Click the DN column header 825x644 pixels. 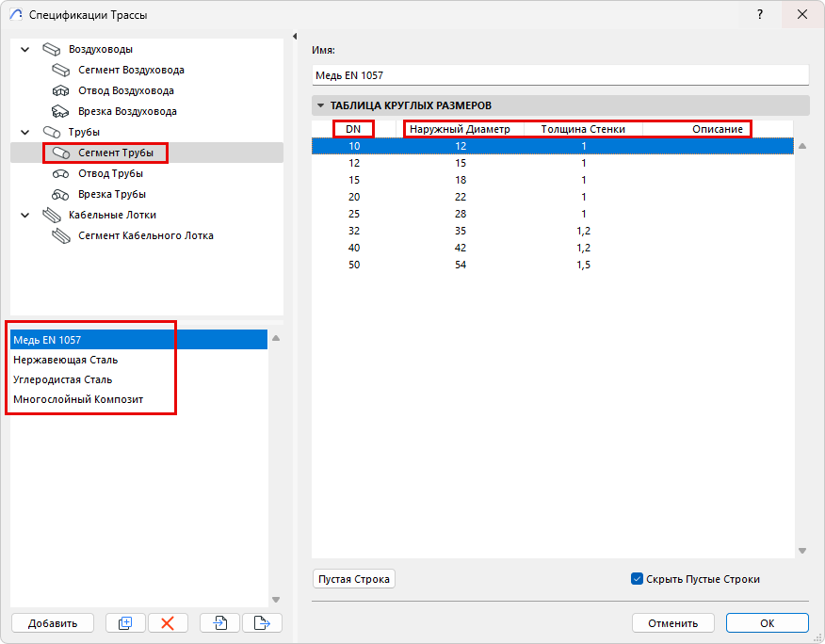pyautogui.click(x=353, y=129)
